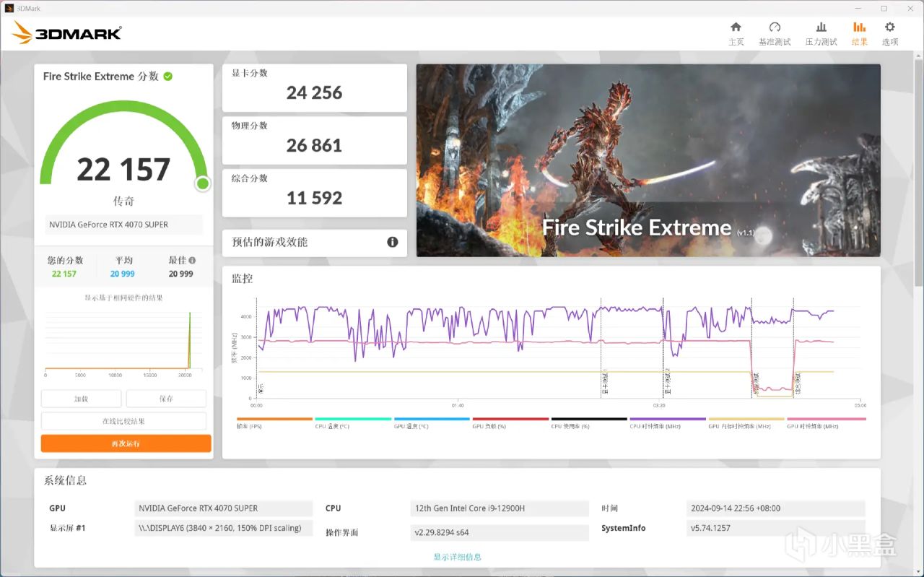
Task: Switch to the 结果 results tab
Action: pos(859,33)
